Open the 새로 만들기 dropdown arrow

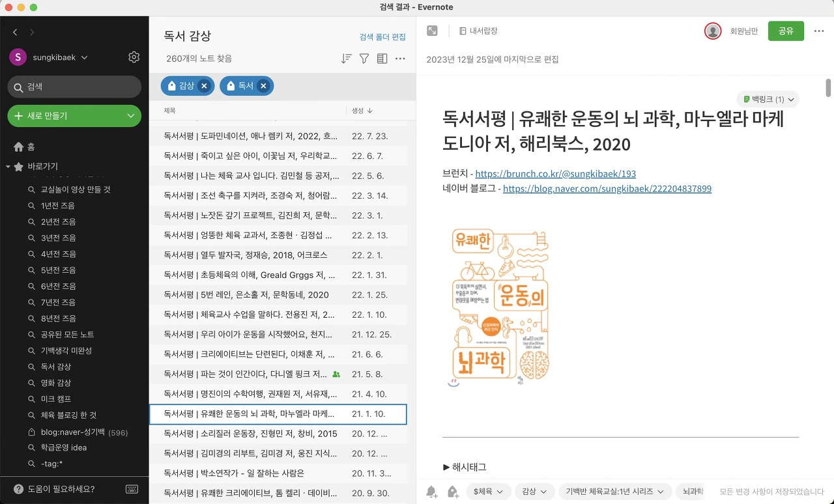pyautogui.click(x=132, y=116)
